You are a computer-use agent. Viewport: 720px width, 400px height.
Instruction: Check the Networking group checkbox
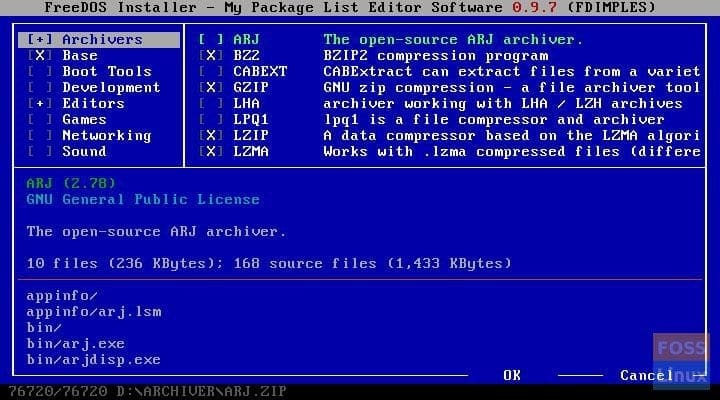pos(40,136)
